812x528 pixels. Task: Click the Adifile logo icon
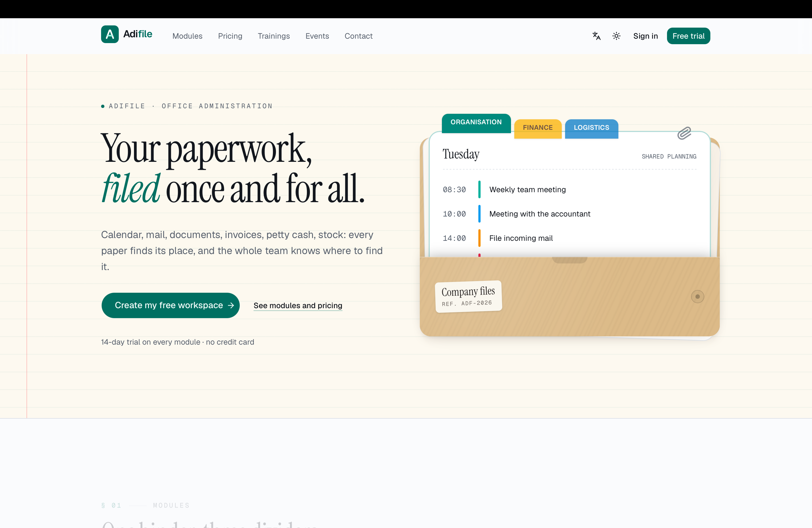tap(110, 34)
